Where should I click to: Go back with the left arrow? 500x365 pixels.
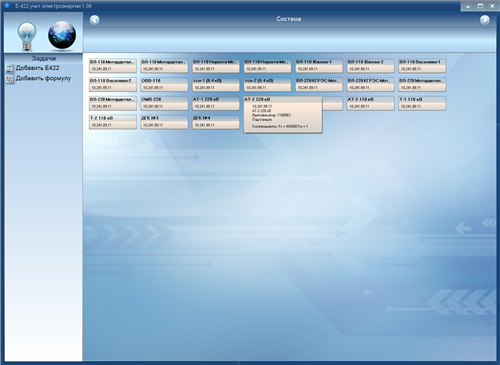tap(95, 20)
